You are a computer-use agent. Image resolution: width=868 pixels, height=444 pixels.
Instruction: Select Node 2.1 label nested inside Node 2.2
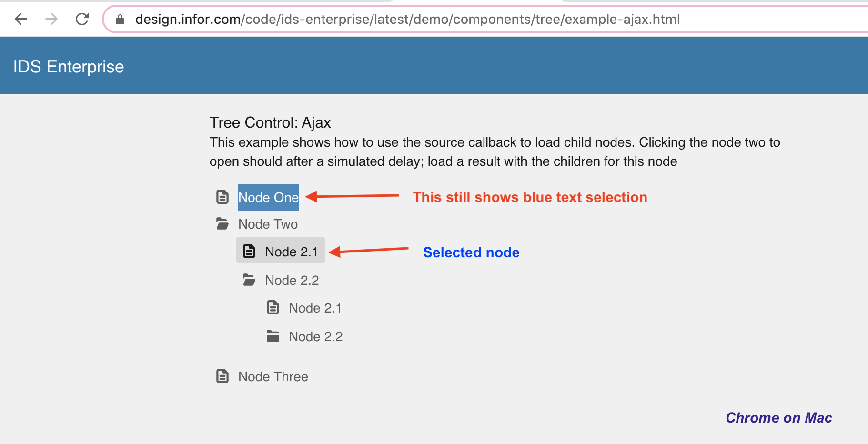tap(315, 308)
